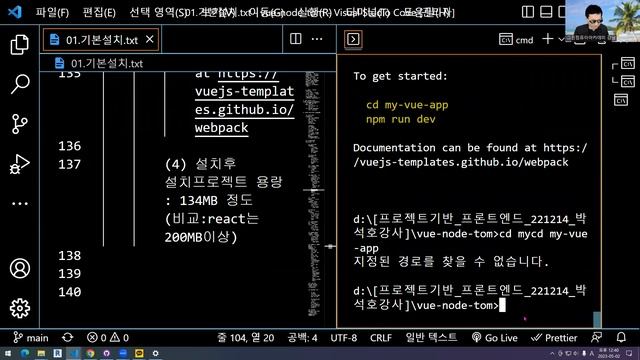Click the Prettier status item
The height and width of the screenshot is (360, 640).
click(x=554, y=338)
